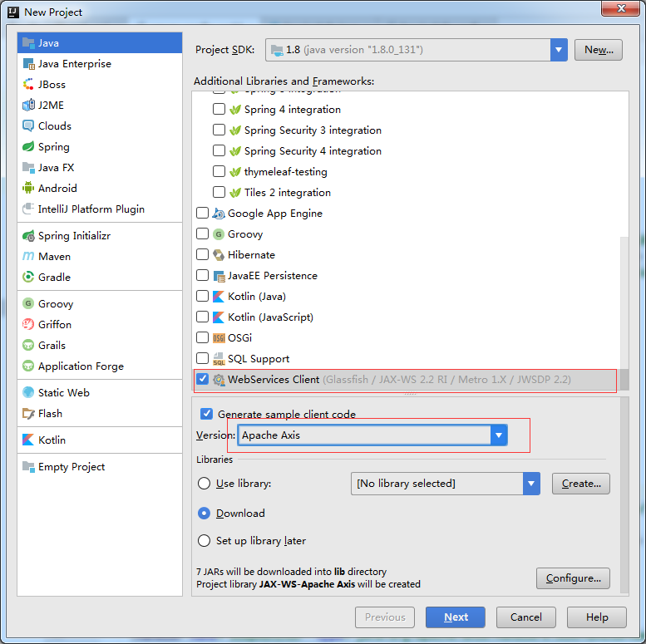Click the Apache Axis version field
Screen dimensions: 646x644
pos(372,435)
